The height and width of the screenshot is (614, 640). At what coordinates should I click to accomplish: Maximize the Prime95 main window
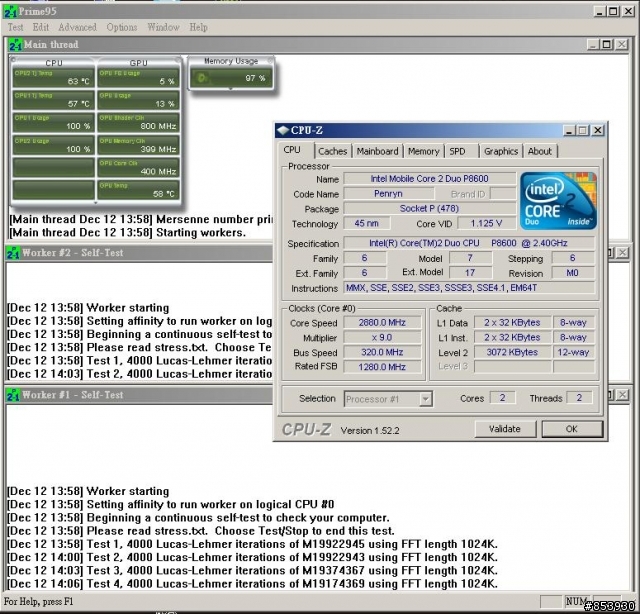(x=613, y=11)
